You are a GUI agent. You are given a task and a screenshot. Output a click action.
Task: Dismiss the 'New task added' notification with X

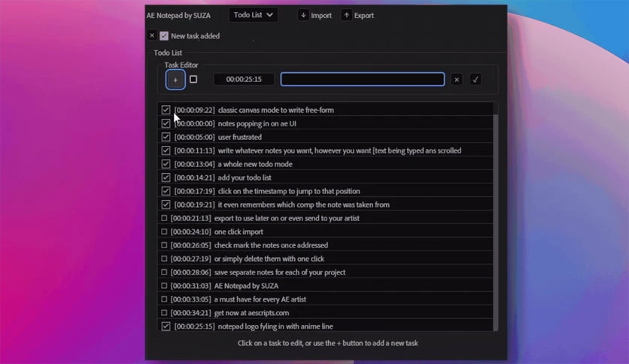(x=152, y=35)
